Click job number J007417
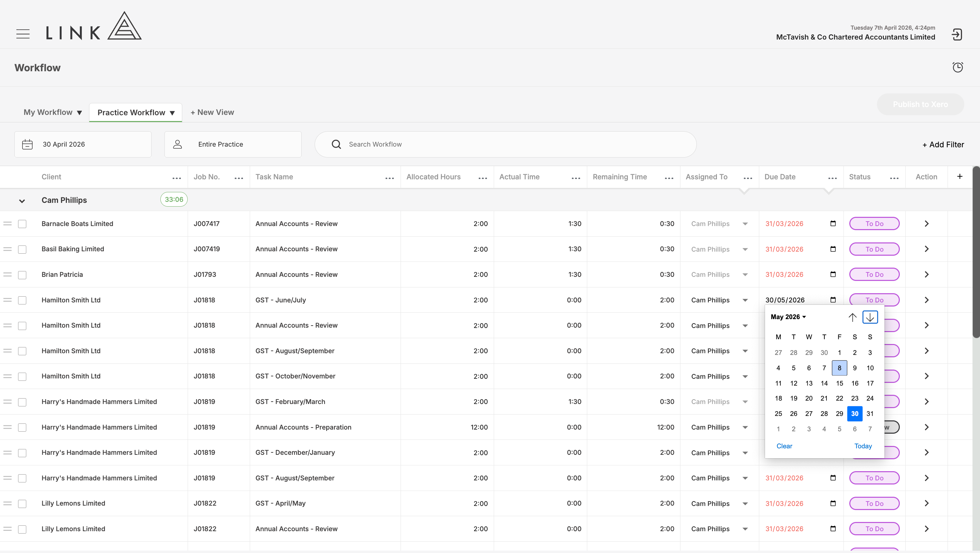The height and width of the screenshot is (553, 980). pos(206,224)
